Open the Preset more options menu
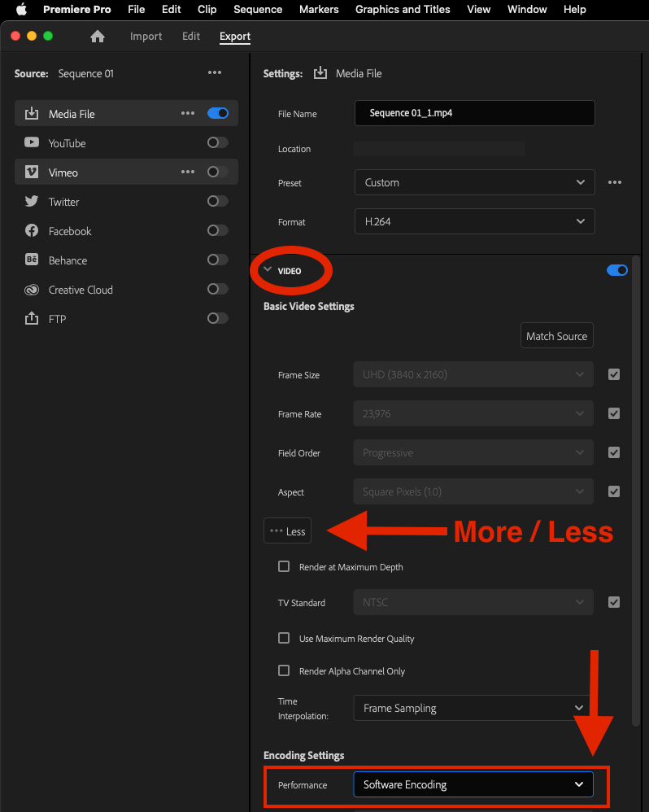 (615, 182)
